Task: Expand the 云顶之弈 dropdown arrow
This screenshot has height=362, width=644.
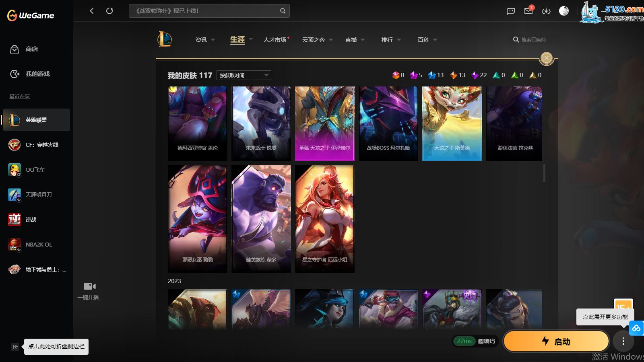Action: click(x=331, y=40)
